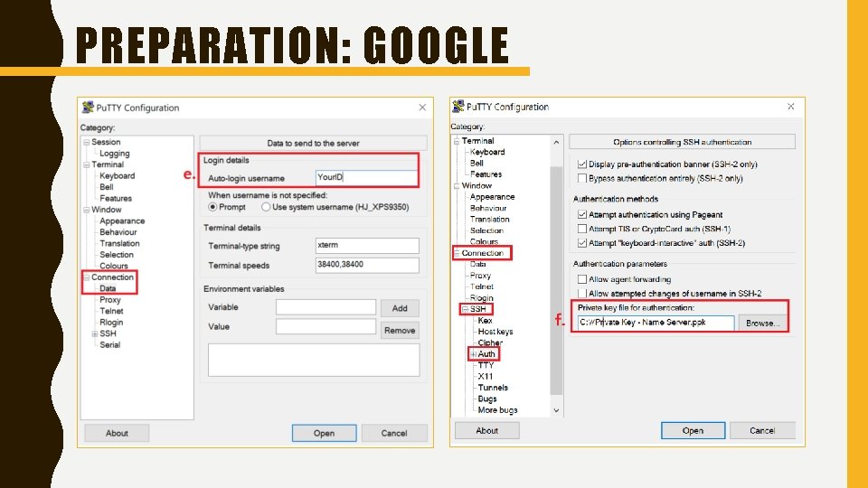Click the Terminal speeds field

click(x=367, y=265)
